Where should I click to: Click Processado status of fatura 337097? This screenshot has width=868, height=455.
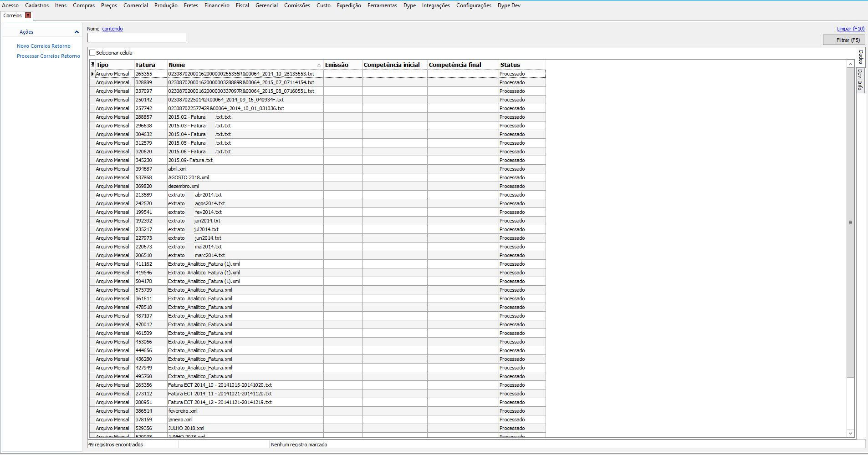click(512, 91)
